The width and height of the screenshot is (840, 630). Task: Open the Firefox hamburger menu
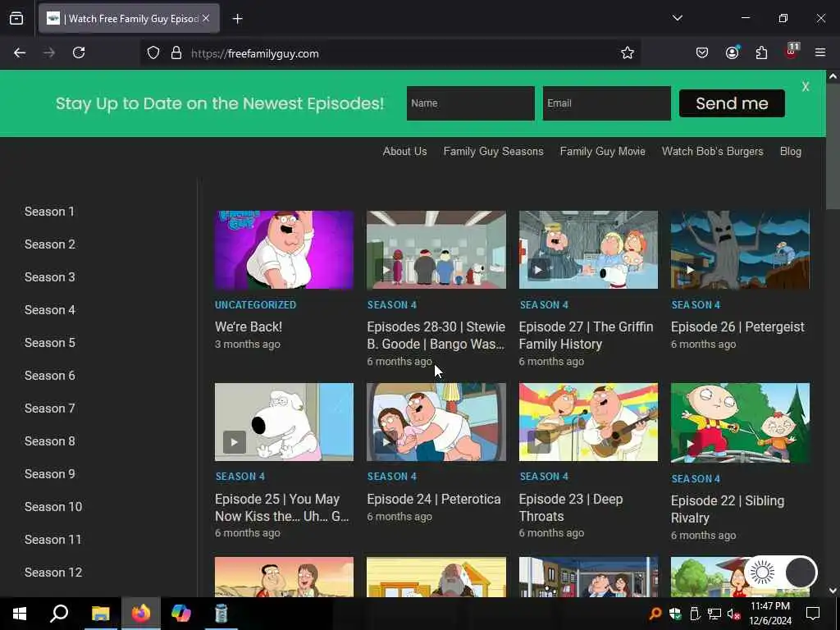[820, 52]
